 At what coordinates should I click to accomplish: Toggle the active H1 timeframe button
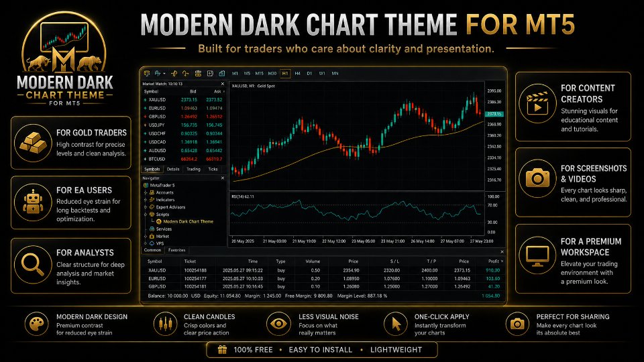[x=285, y=74]
